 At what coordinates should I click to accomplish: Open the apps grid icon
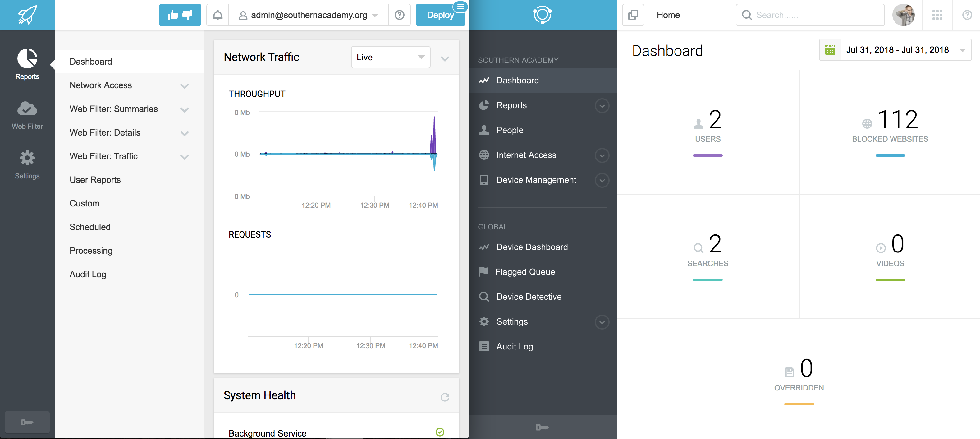937,15
